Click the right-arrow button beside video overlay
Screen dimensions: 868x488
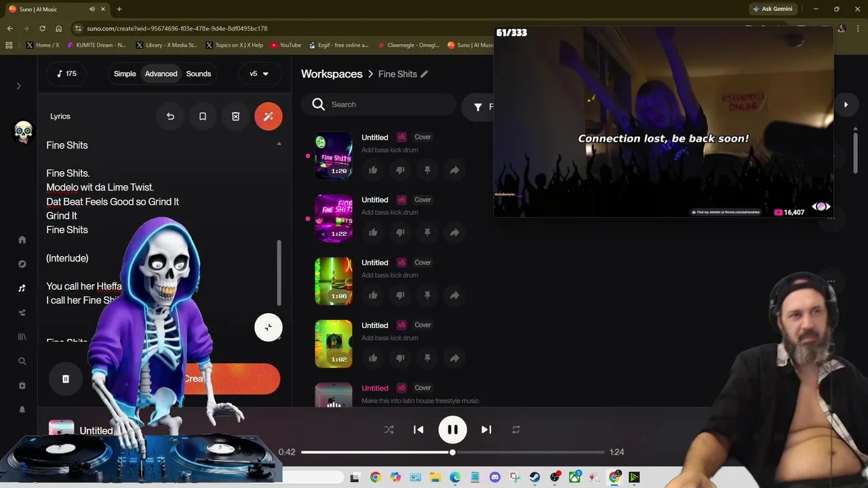(x=846, y=104)
